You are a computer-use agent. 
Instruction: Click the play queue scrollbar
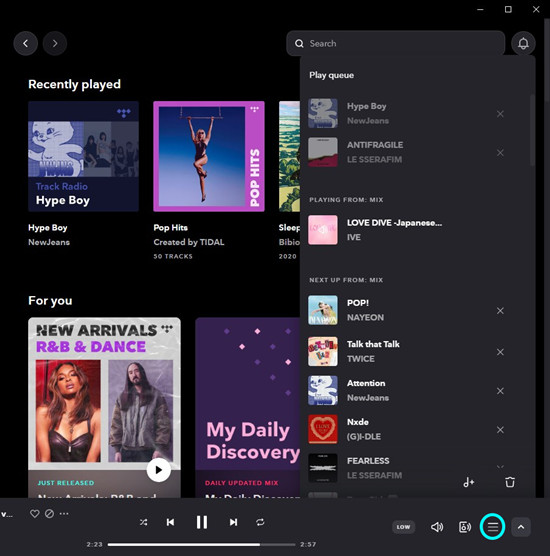(x=532, y=130)
